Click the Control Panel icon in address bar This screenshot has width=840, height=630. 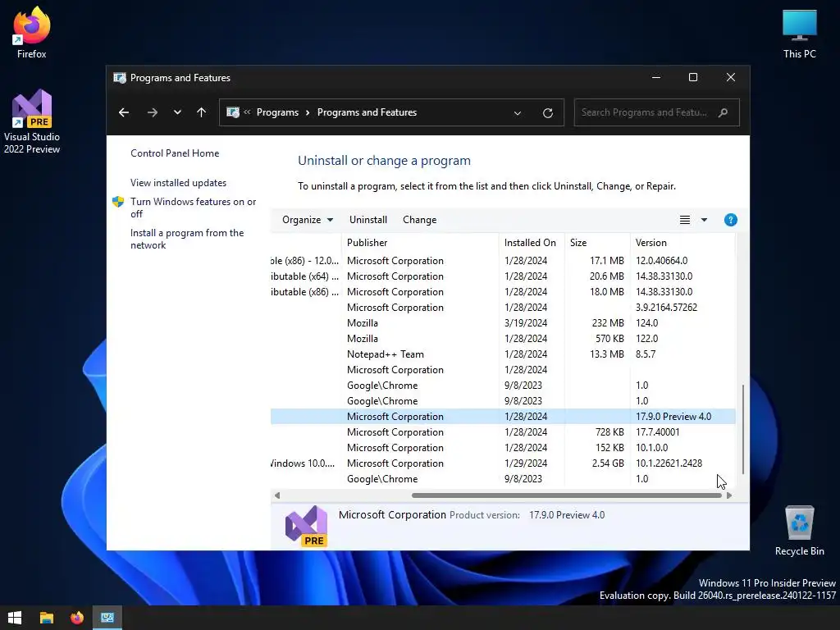pos(232,112)
